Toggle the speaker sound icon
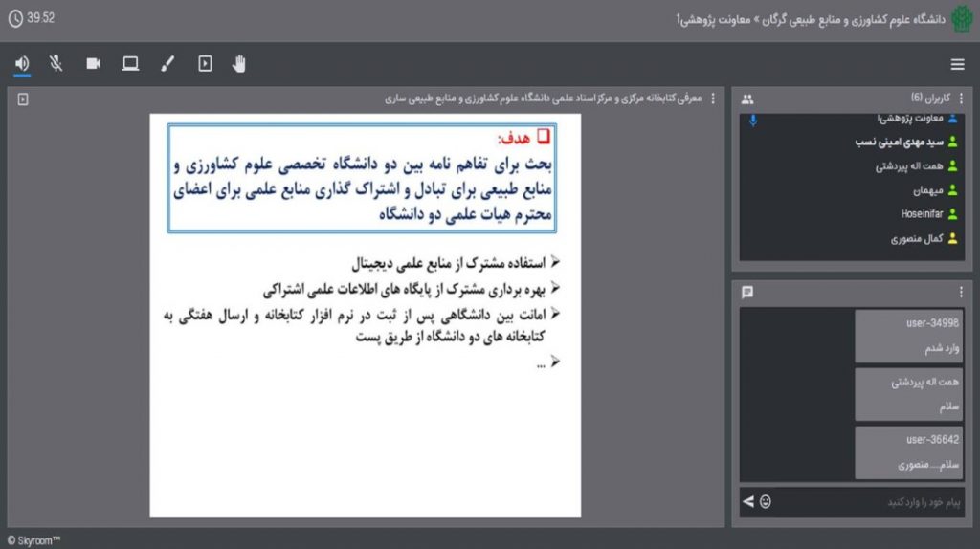 pos(22,64)
